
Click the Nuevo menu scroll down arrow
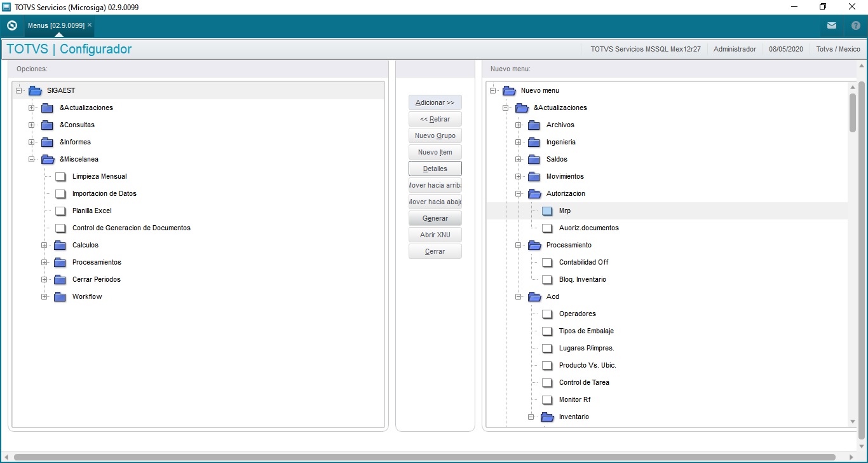[853, 422]
